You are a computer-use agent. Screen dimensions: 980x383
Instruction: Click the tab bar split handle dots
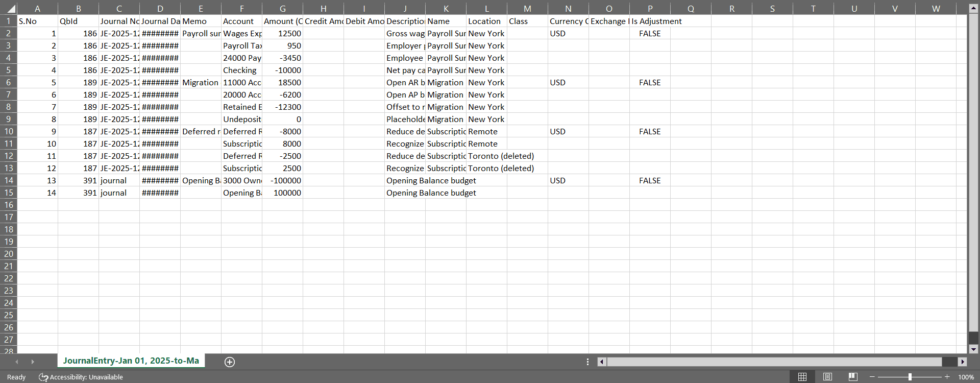pos(587,362)
